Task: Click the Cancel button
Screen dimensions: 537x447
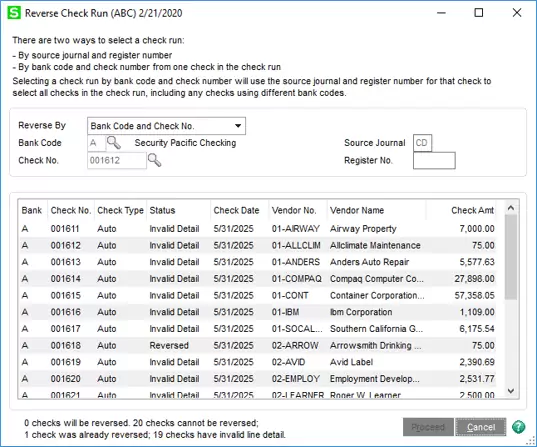Action: (480, 427)
